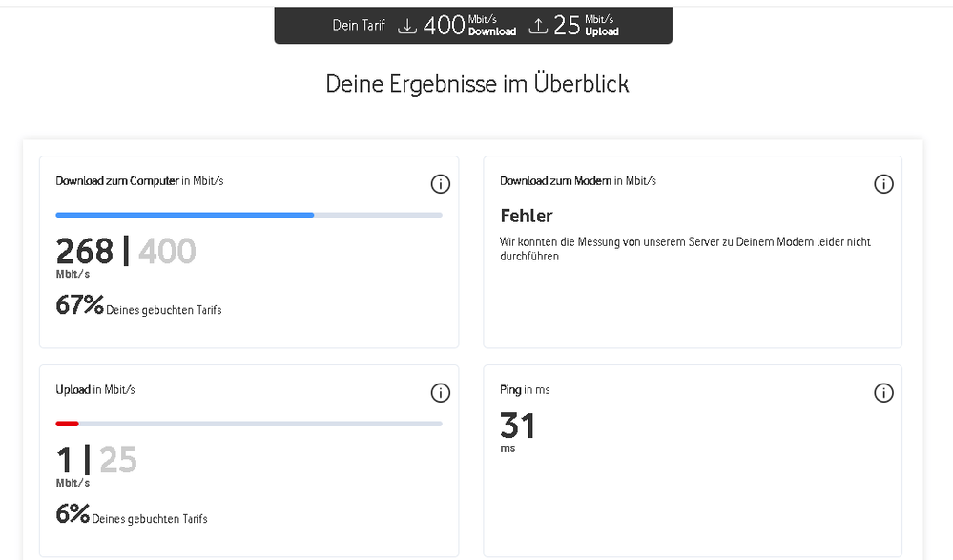Click the 'Fehler' error heading
Image resolution: width=953 pixels, height=560 pixels.
click(x=526, y=216)
